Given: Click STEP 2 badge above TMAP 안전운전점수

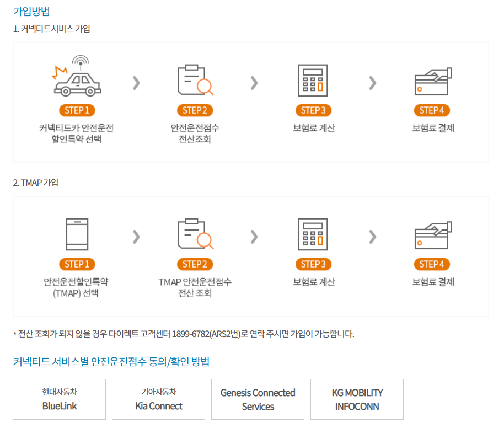Looking at the screenshot, I should 195,264.
